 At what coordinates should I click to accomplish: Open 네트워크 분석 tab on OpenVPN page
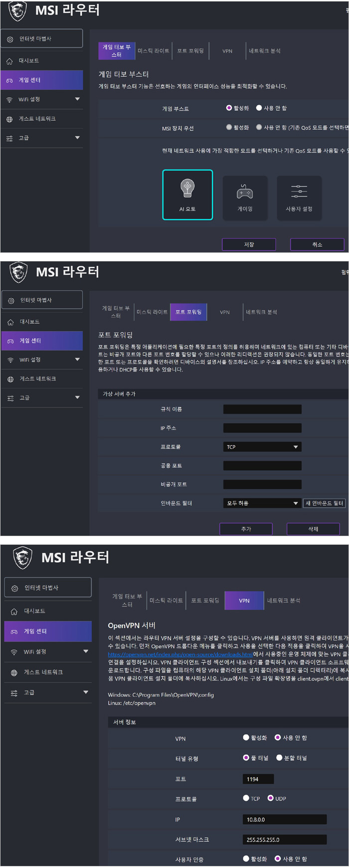(x=284, y=601)
